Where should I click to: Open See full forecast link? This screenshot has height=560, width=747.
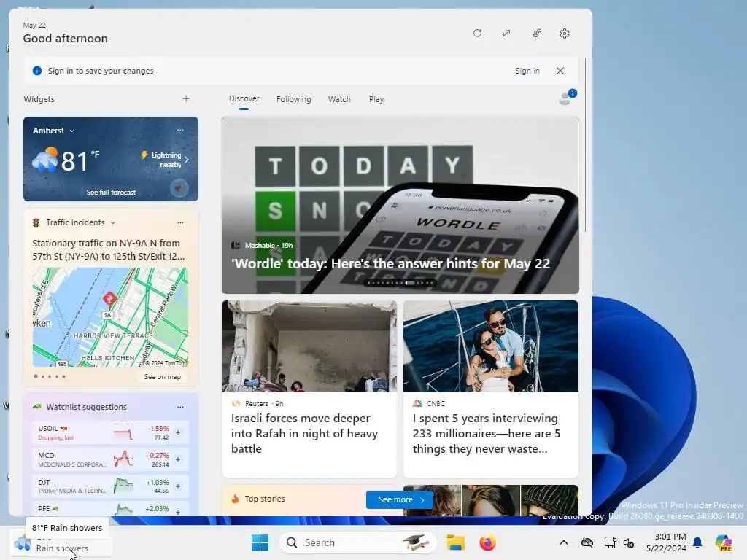(x=111, y=192)
